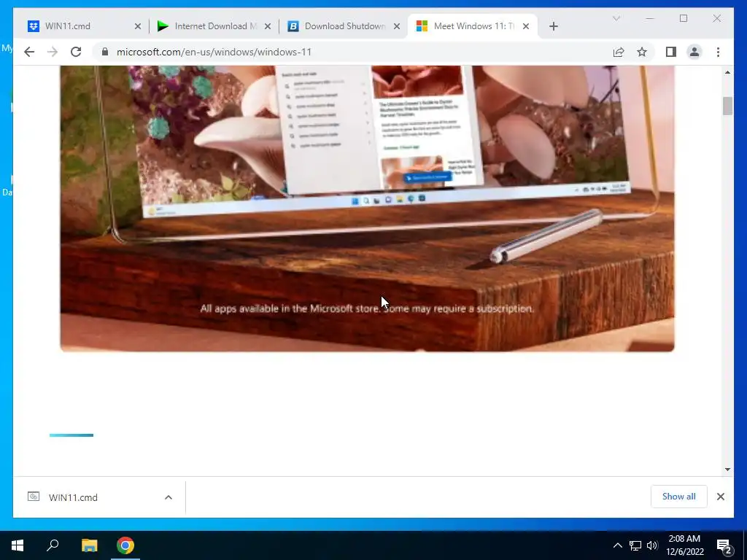The height and width of the screenshot is (560, 747).
Task: Open the browser side panel
Action: [x=671, y=52]
